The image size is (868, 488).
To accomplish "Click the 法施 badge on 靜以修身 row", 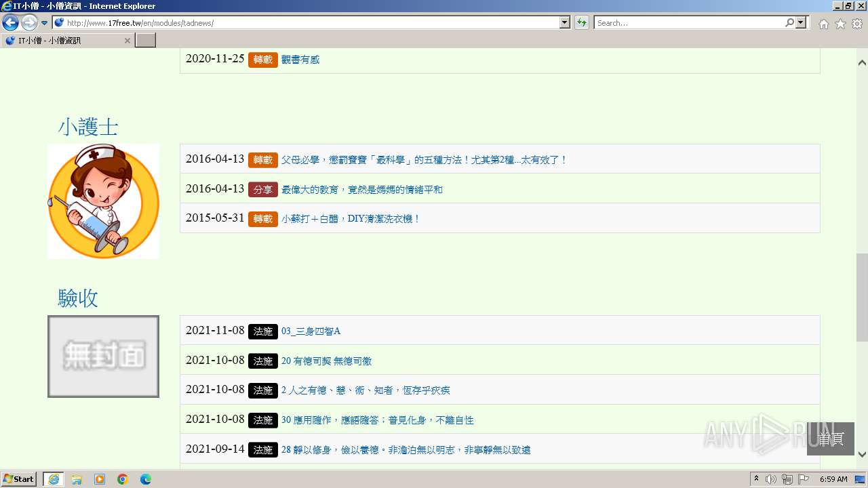I will coord(263,450).
